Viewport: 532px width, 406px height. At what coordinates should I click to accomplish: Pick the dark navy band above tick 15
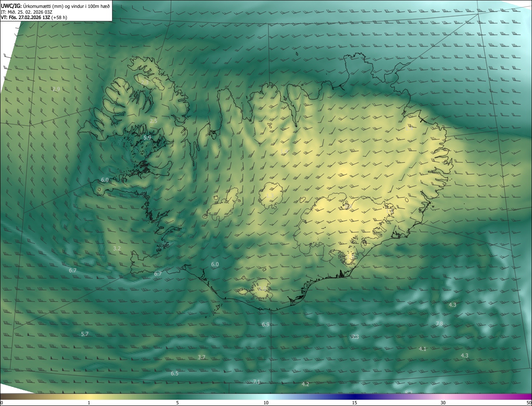[355, 396]
